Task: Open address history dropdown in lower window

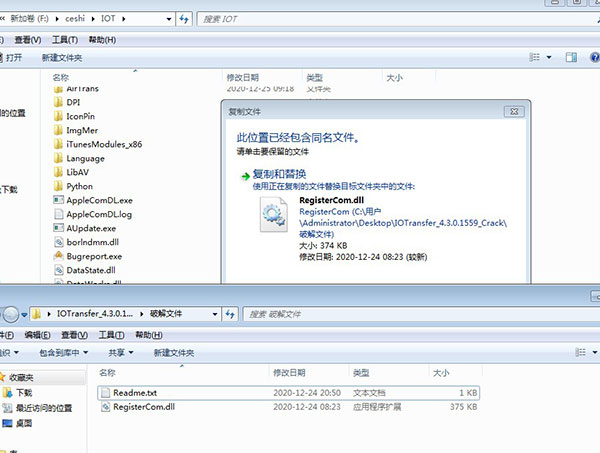Action: click(x=215, y=314)
